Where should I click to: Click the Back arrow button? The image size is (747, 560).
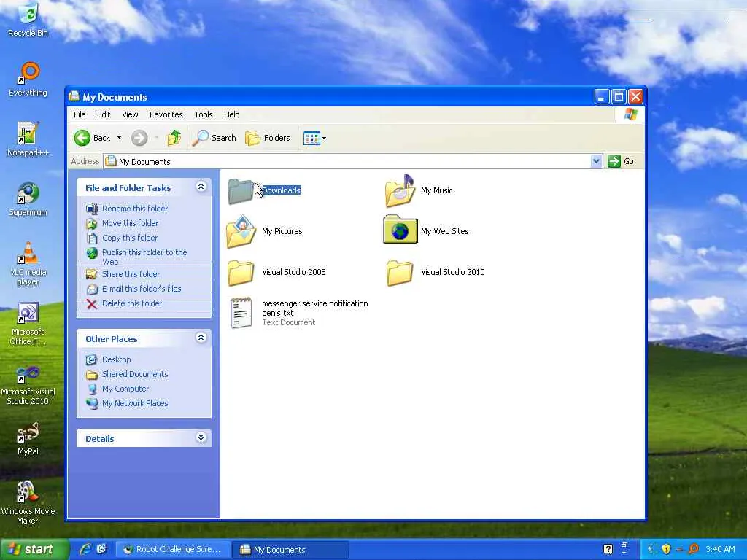(x=93, y=138)
